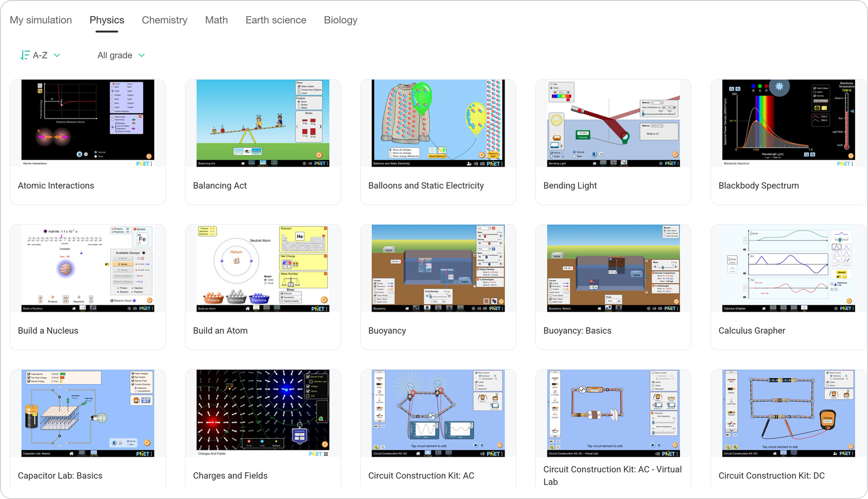The width and height of the screenshot is (868, 499).
Task: Launch the Charges and Fields thumbnail
Action: [263, 413]
